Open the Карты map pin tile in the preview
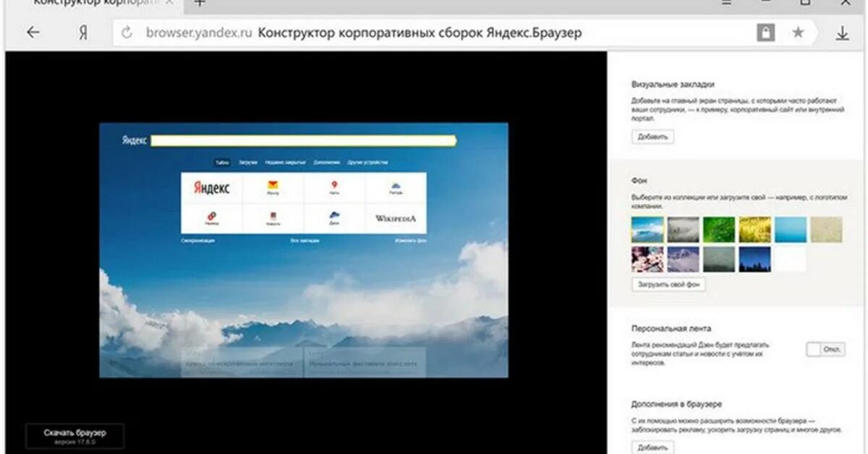The width and height of the screenshot is (868, 454). coord(334,188)
